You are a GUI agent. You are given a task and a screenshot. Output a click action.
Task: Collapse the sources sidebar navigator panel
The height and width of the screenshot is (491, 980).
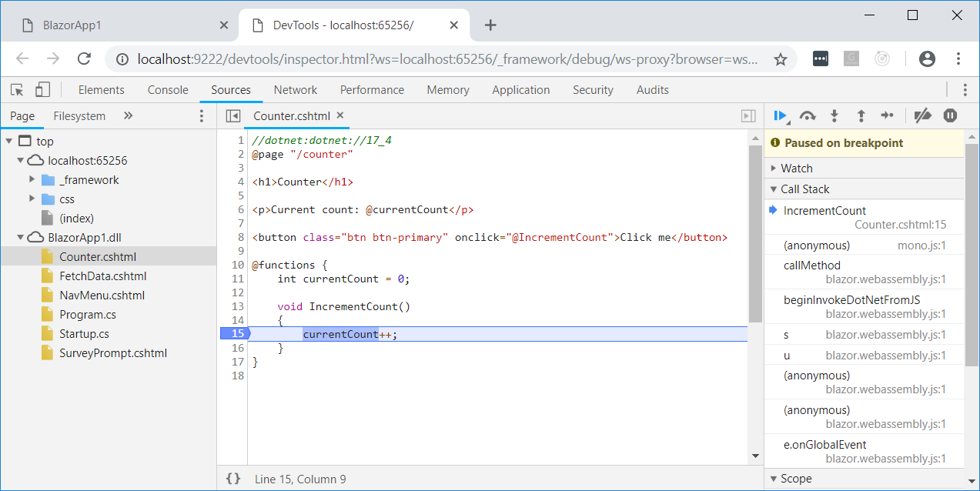232,115
